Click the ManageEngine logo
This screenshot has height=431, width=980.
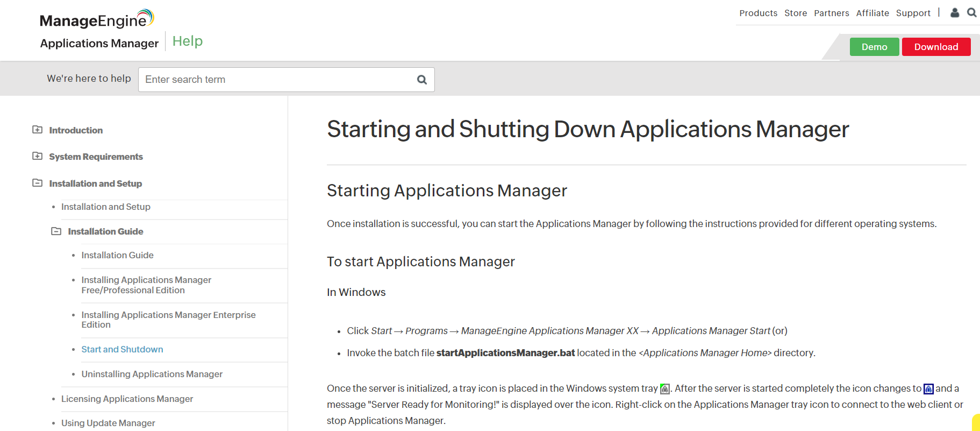[x=97, y=19]
